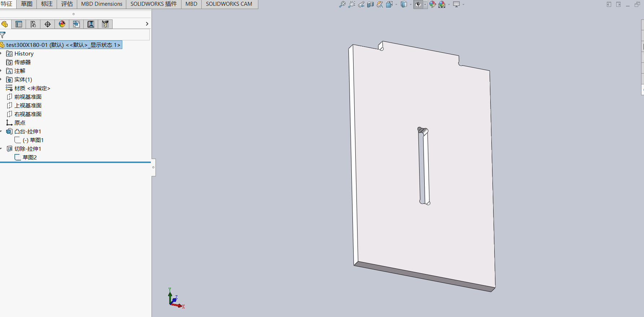Image resolution: width=644 pixels, height=317 pixels.
Task: Expand the 注解 folder arrow
Action: (x=1, y=71)
